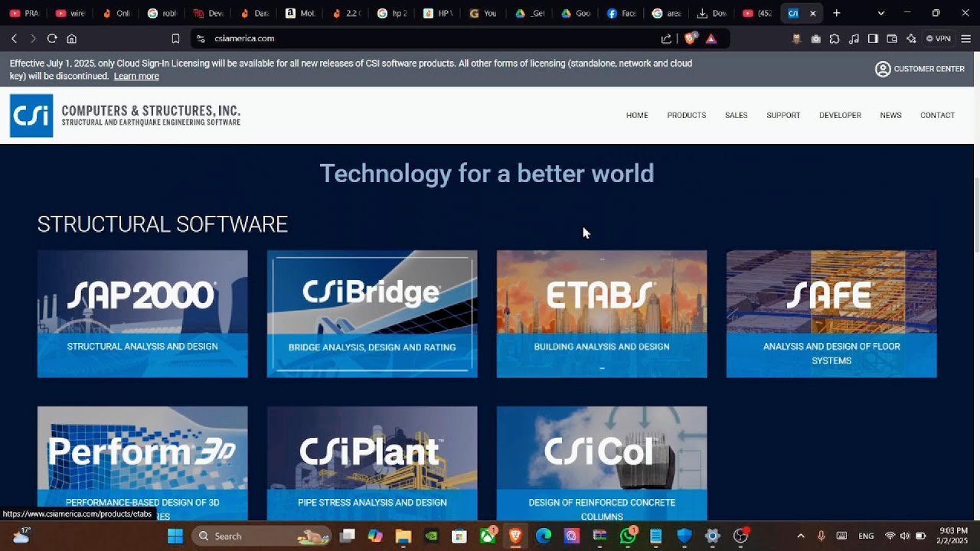980x551 pixels.
Task: Open the ETABS product card
Action: [x=602, y=314]
